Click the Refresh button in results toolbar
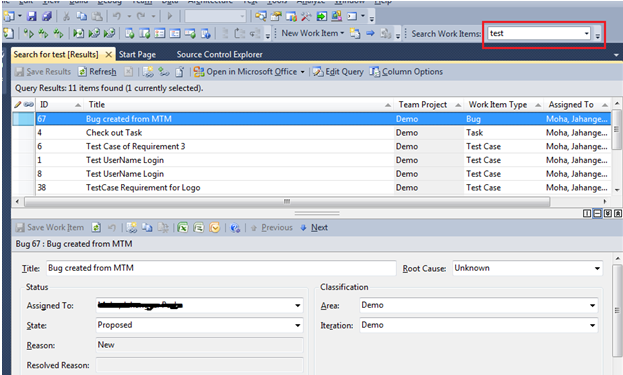The width and height of the screenshot is (623, 375). click(97, 72)
